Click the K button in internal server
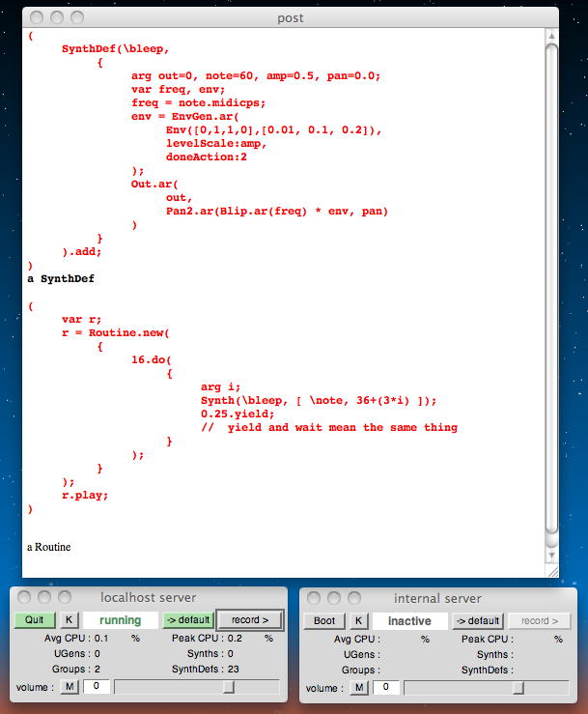The image size is (588, 714). tap(358, 620)
